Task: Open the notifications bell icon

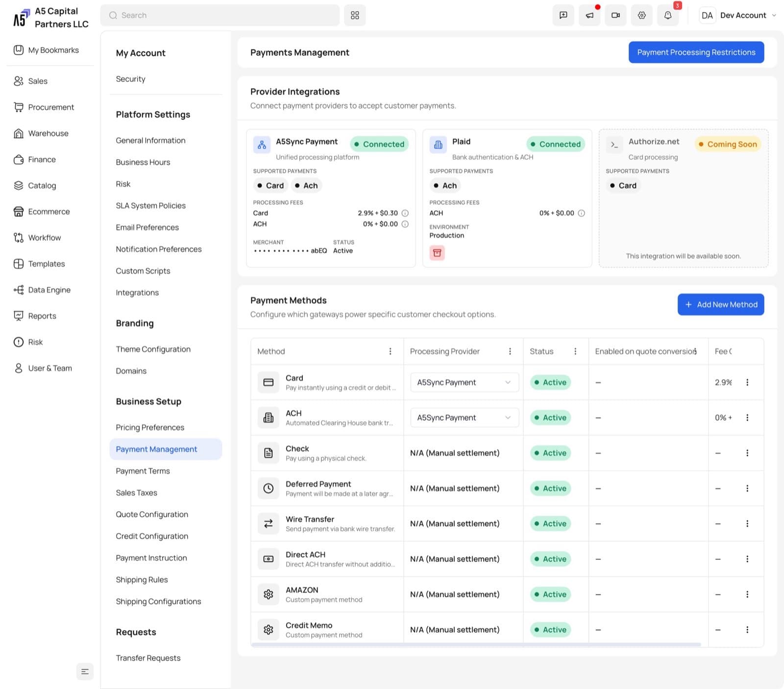Action: coord(668,15)
